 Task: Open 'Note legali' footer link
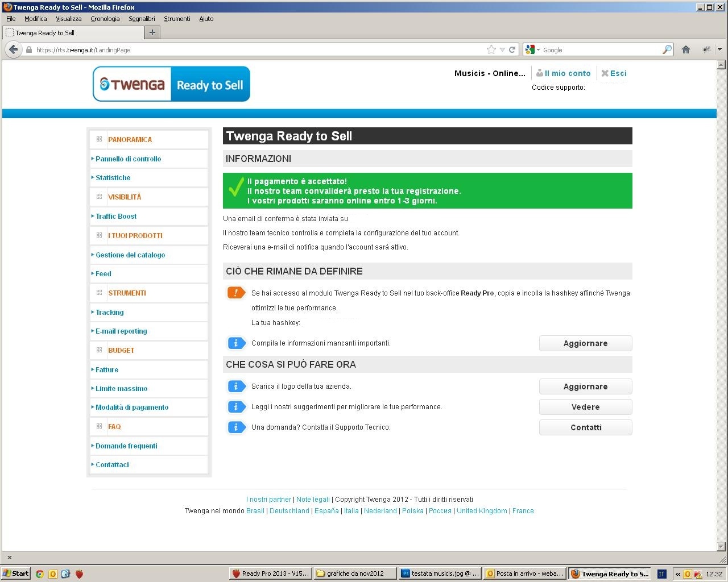pyautogui.click(x=313, y=500)
